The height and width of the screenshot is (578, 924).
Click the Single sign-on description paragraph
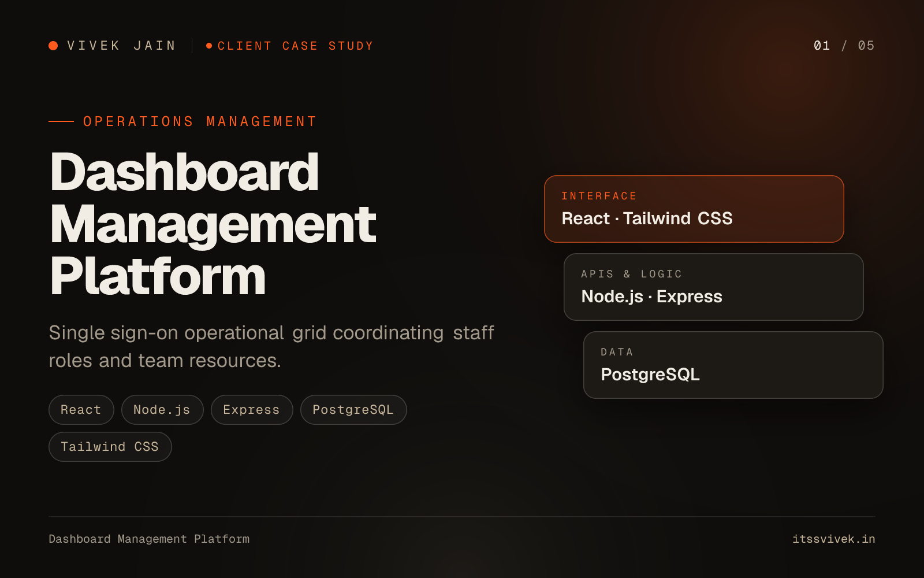[271, 346]
